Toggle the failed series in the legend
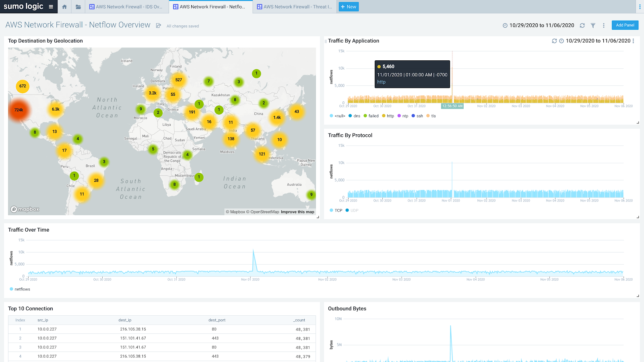 tap(371, 116)
